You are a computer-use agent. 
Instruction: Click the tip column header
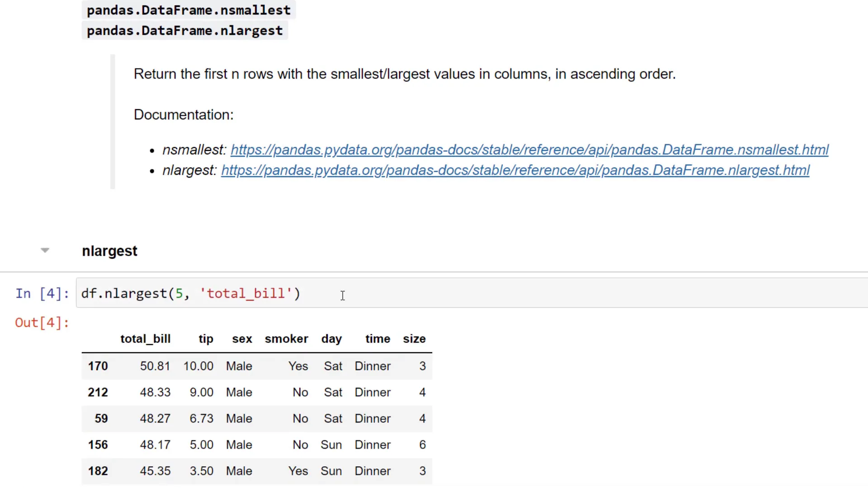coord(206,338)
